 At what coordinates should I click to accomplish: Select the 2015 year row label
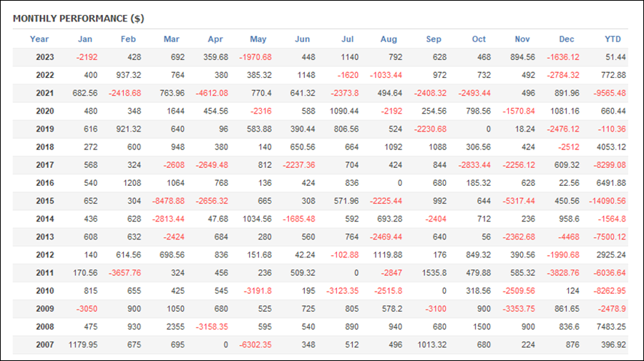(45, 201)
